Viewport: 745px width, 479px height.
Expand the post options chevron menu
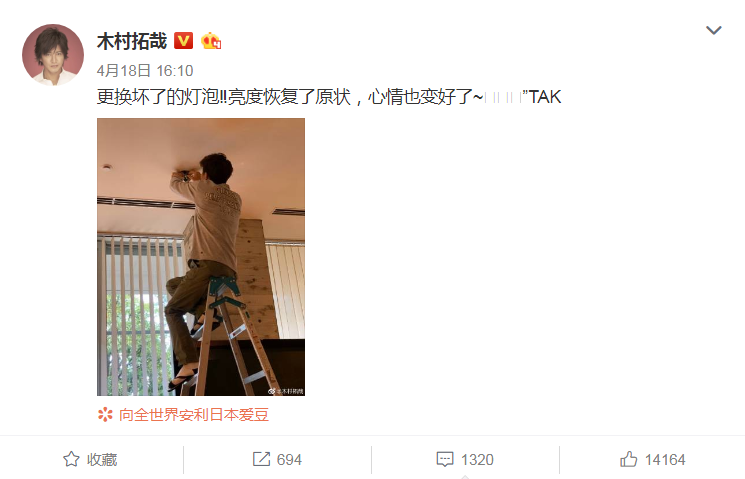click(714, 30)
